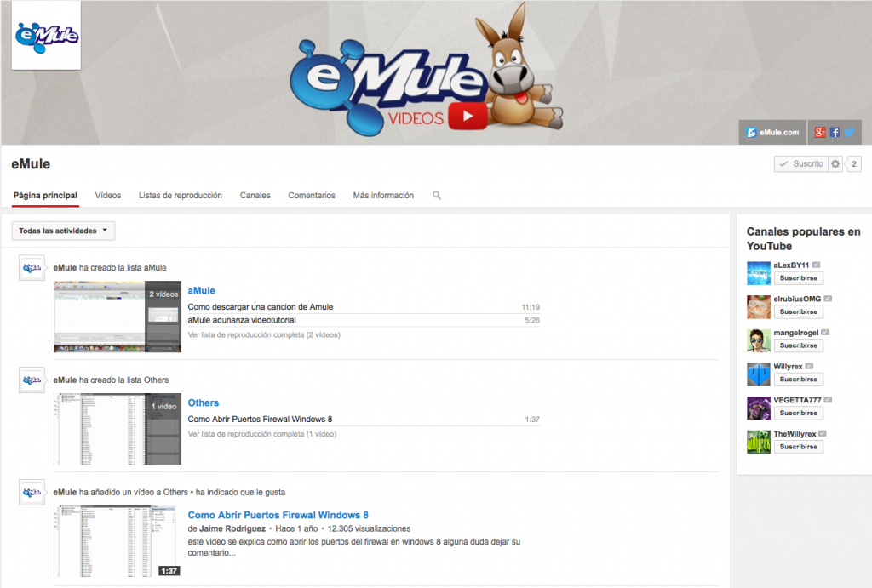Show the Más información tab
Screen dimensions: 872x588
tap(383, 196)
